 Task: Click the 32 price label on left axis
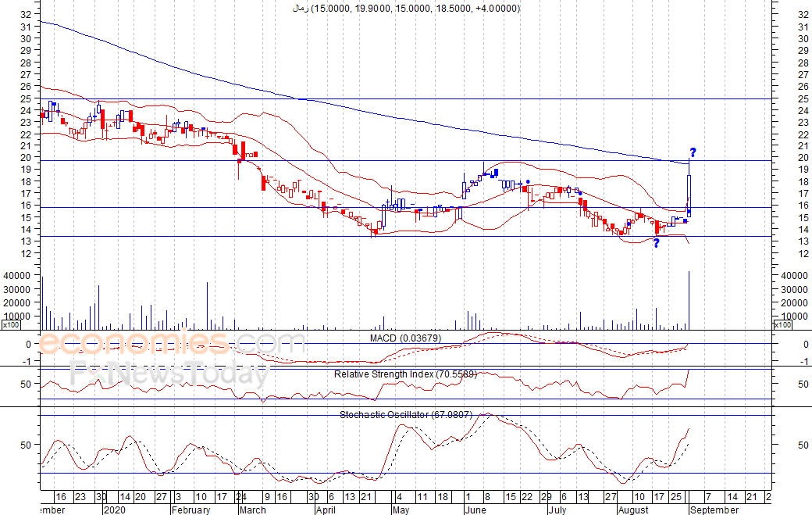tap(26, 14)
